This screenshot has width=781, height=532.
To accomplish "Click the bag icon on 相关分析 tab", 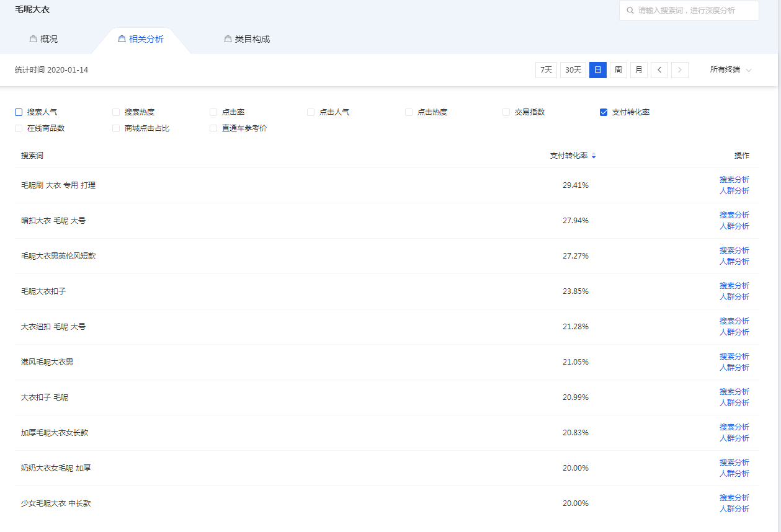I will click(x=122, y=39).
